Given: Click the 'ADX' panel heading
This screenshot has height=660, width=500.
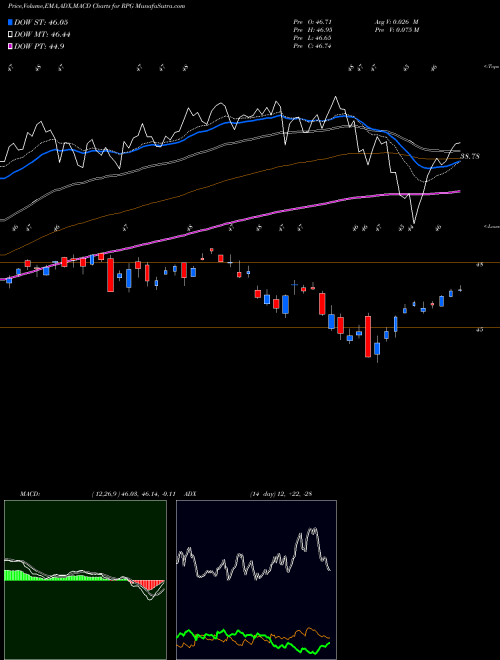Looking at the screenshot, I should tap(190, 494).
